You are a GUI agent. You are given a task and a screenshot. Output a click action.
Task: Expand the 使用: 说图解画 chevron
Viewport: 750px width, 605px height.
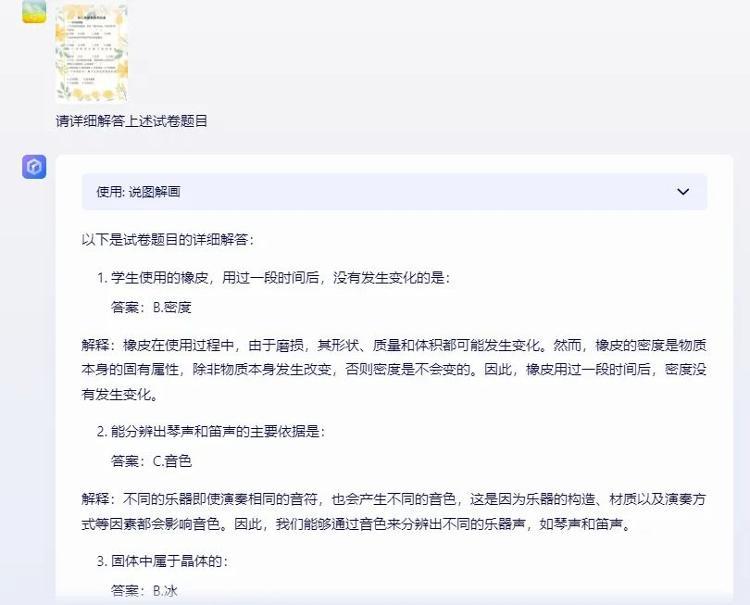(683, 192)
